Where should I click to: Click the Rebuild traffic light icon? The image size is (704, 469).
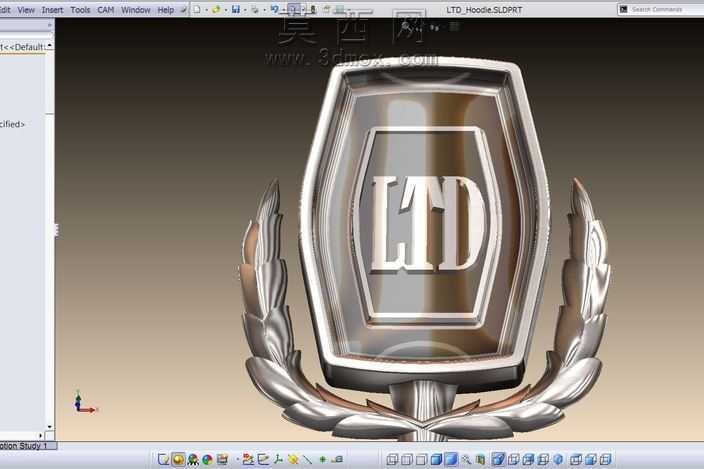[x=313, y=9]
